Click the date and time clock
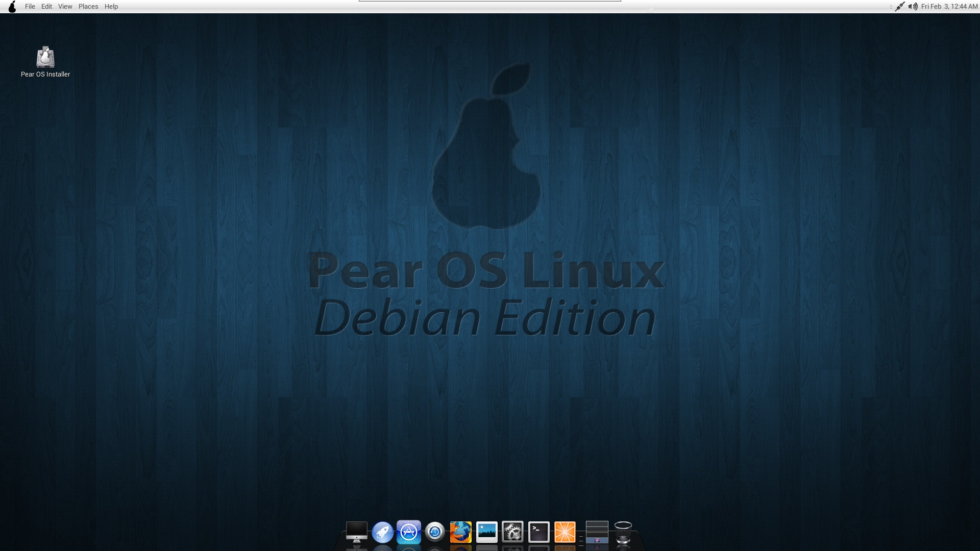This screenshot has height=551, width=980. click(x=949, y=7)
